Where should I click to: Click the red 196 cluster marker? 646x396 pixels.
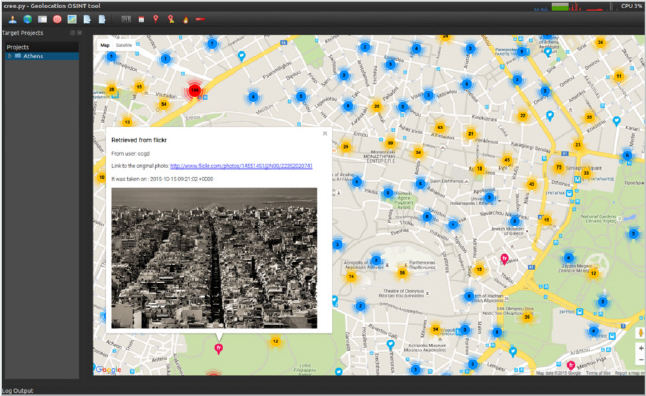coord(194,90)
